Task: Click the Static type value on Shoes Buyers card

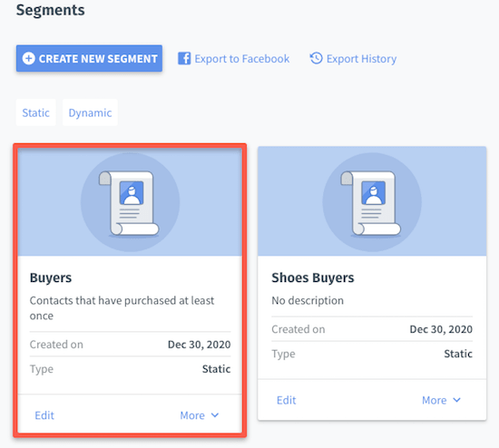Action: pos(458,354)
